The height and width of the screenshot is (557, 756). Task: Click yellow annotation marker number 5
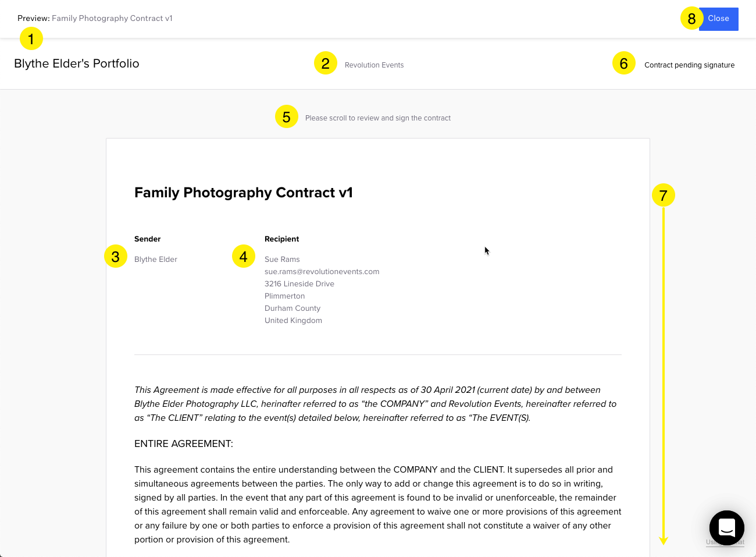click(x=287, y=117)
